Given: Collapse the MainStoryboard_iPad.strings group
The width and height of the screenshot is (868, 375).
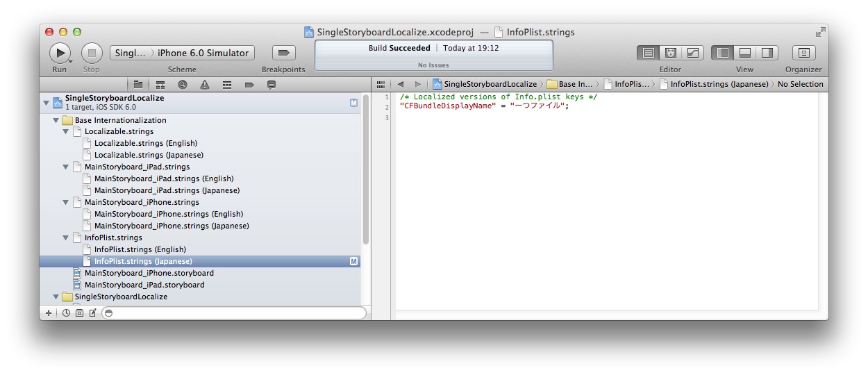Looking at the screenshot, I should click(x=66, y=167).
